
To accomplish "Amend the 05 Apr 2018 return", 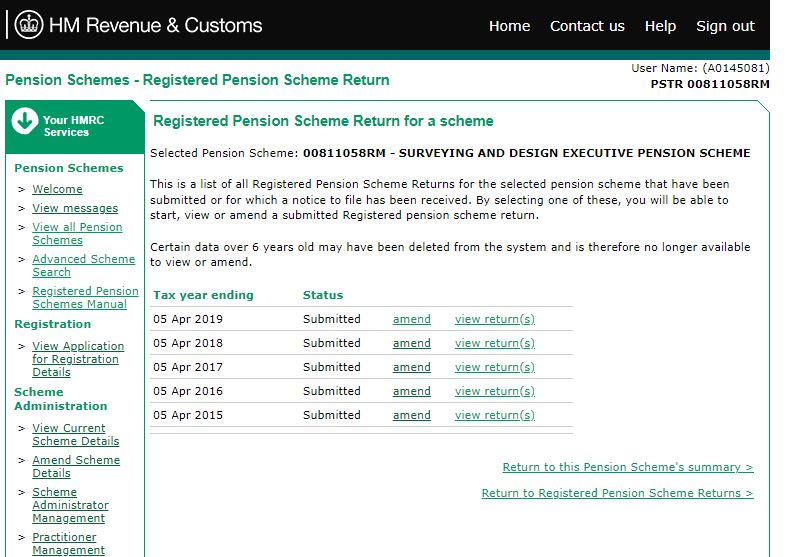I will point(412,343).
